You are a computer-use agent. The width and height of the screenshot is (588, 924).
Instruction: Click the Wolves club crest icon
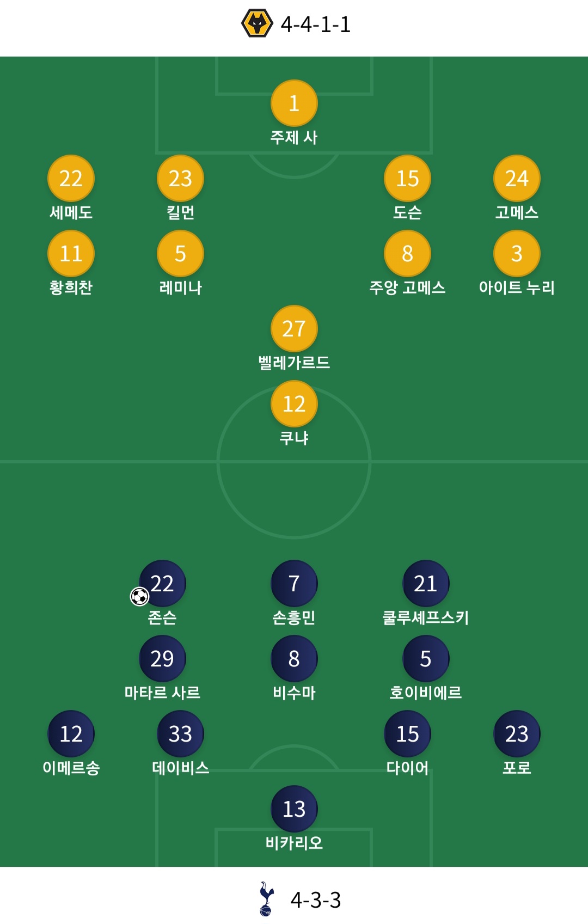(x=257, y=23)
